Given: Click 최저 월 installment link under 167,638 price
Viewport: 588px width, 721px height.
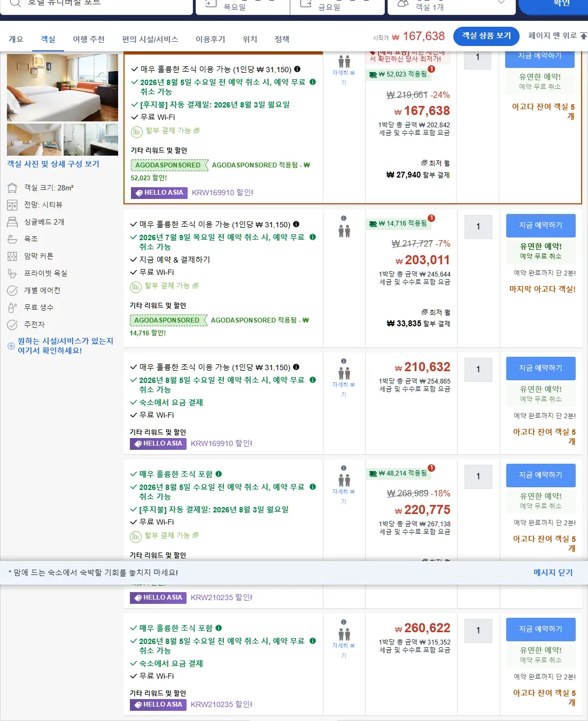Looking at the screenshot, I should pyautogui.click(x=436, y=163).
